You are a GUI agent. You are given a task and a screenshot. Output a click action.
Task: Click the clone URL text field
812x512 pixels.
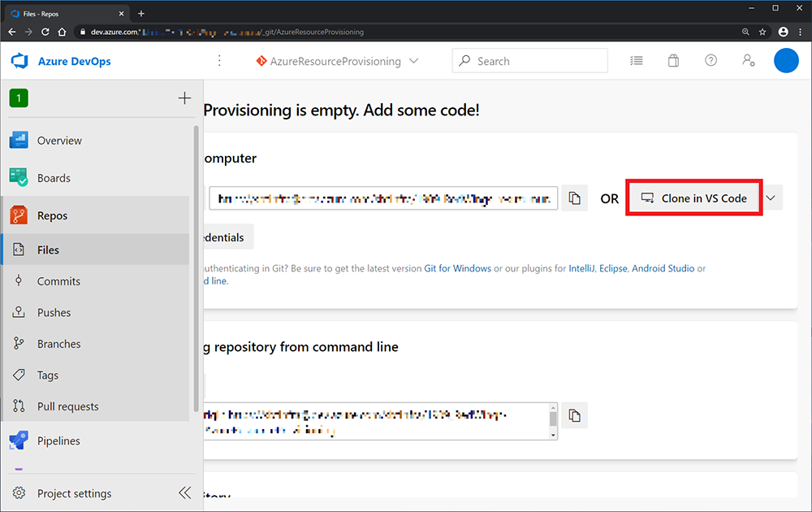tap(383, 198)
